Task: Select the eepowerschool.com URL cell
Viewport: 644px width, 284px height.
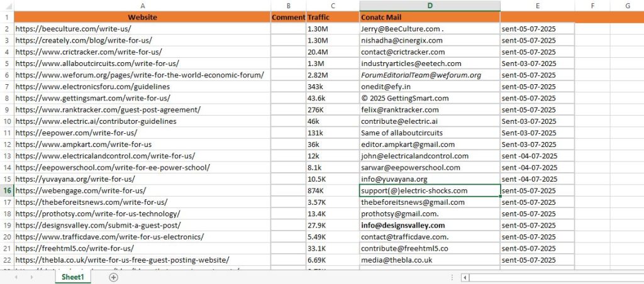Action: [x=143, y=167]
